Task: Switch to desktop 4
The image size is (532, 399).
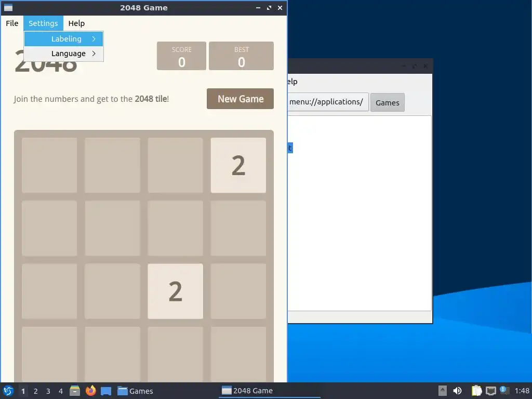Action: click(61, 391)
